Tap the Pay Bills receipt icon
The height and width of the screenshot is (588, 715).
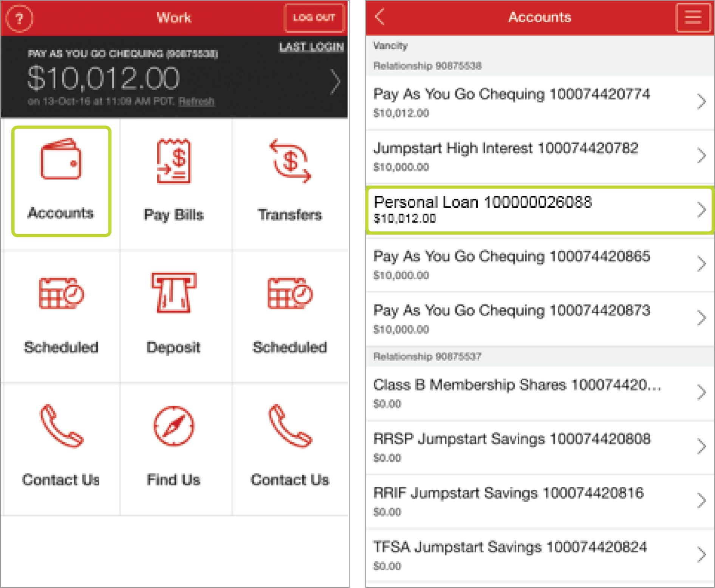pyautogui.click(x=174, y=161)
